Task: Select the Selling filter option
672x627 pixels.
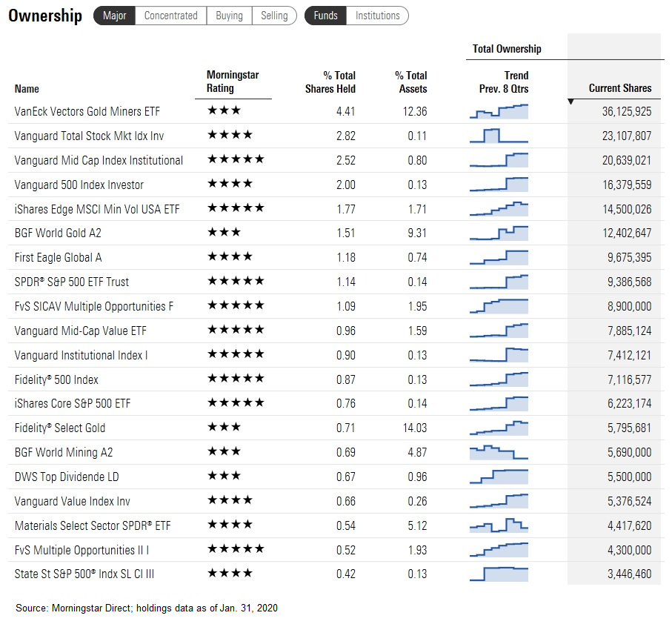Action: tap(274, 16)
